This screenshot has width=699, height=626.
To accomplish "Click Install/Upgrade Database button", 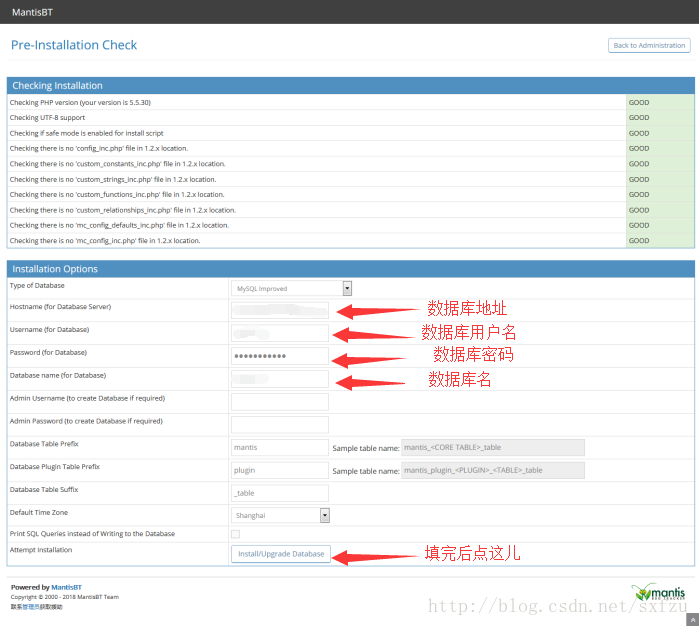I will point(281,554).
